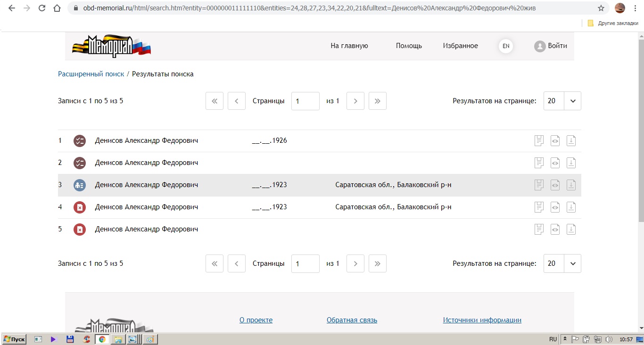This screenshot has height=345, width=644.
Task: Click the download icon in row 4
Action: coord(571,207)
